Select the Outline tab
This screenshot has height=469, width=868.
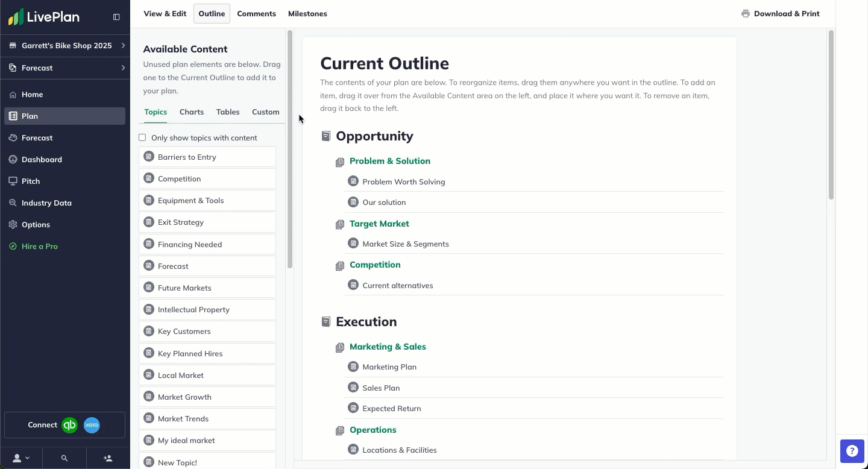point(212,14)
